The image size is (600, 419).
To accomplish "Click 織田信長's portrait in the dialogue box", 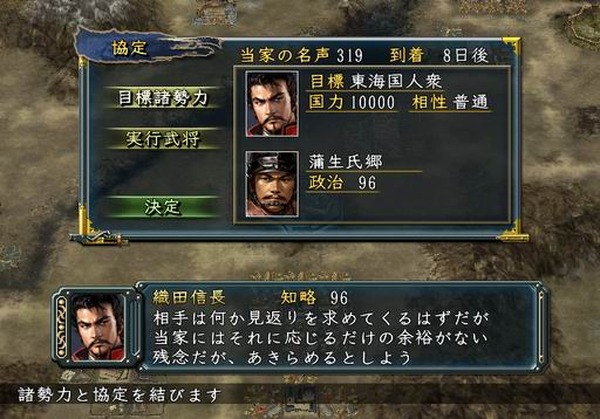I will 98,328.
